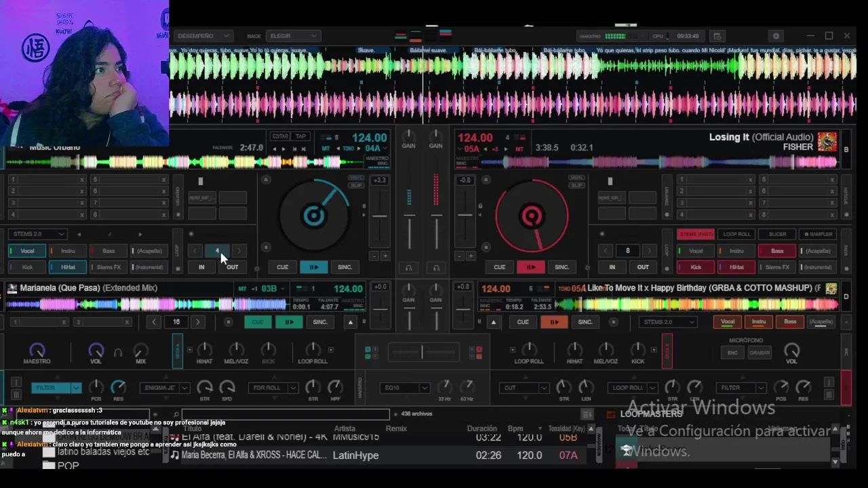Sort browser by Bpm column header
Viewport: 868px width, 488px height.
pyautogui.click(x=515, y=428)
